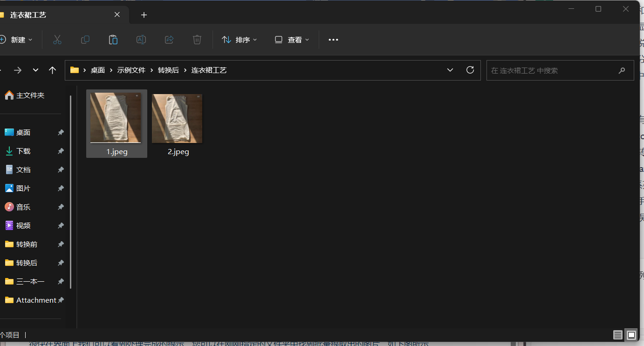The image size is (644, 346).
Task: Click the Copy icon
Action: (85, 40)
